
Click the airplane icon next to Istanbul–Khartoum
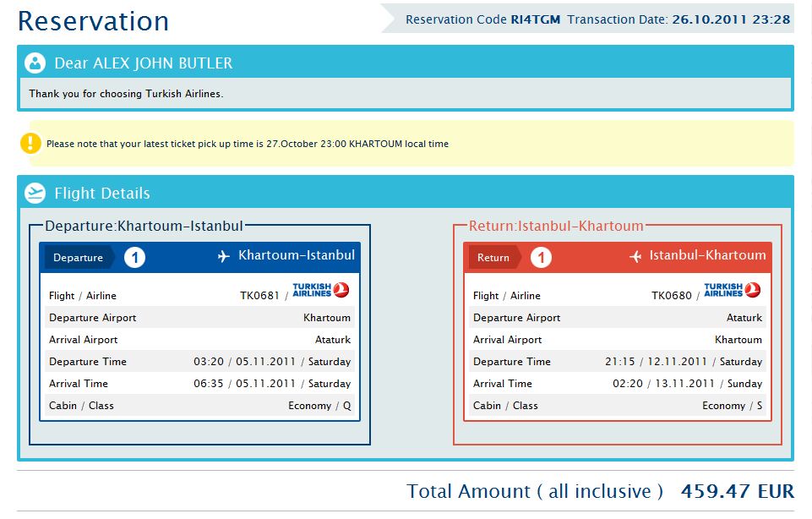635,256
